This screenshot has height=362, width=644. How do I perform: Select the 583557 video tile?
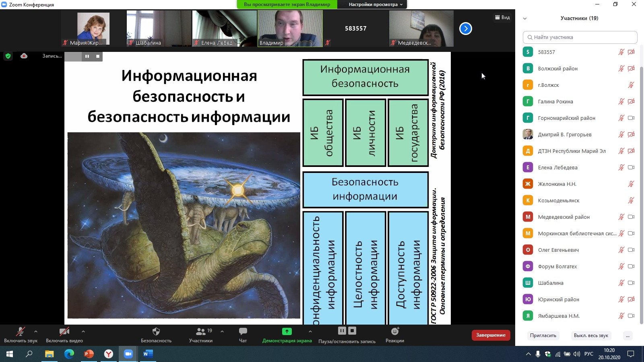(356, 29)
